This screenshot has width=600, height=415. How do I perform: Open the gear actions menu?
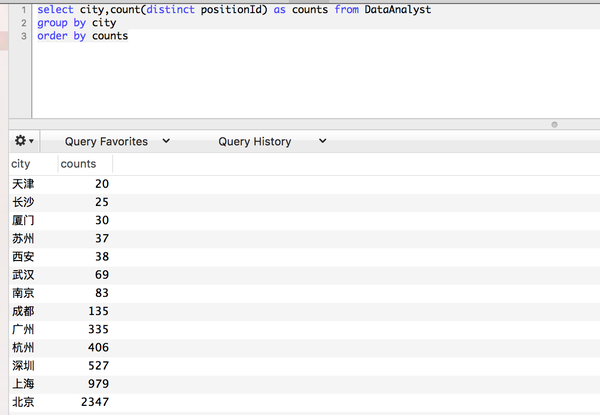pyautogui.click(x=24, y=141)
